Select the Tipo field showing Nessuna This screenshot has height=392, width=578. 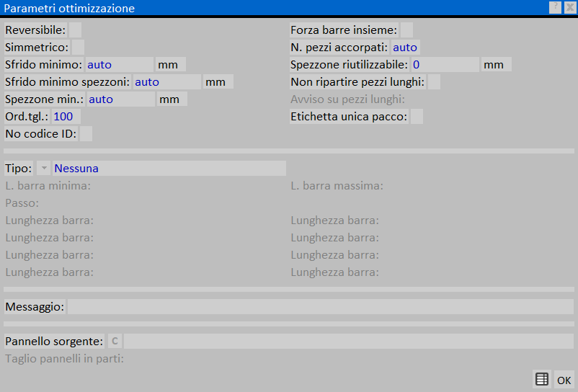(x=169, y=169)
